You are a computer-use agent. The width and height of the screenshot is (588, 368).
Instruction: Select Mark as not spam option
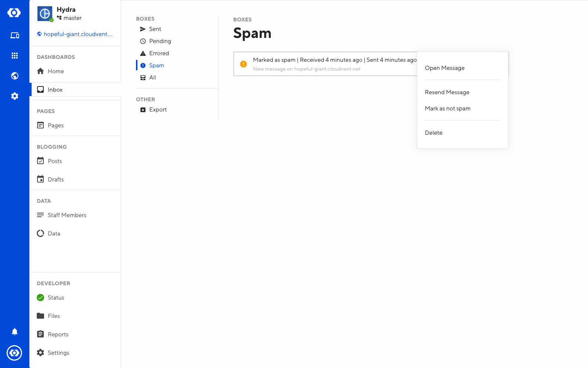tap(447, 109)
